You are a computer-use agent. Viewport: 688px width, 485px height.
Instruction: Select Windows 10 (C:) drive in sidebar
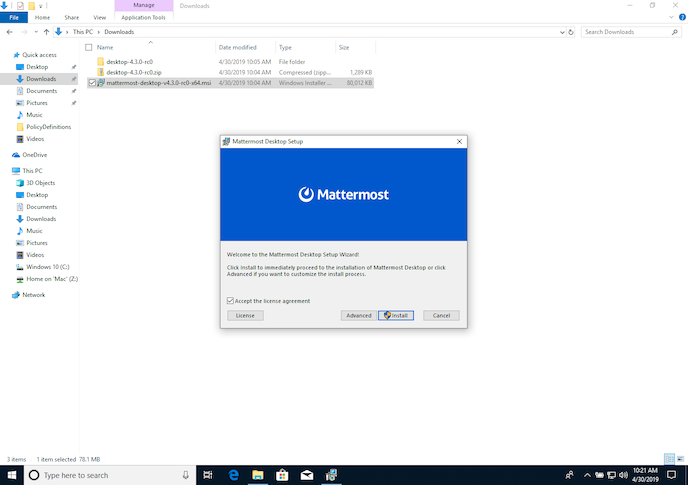point(46,267)
